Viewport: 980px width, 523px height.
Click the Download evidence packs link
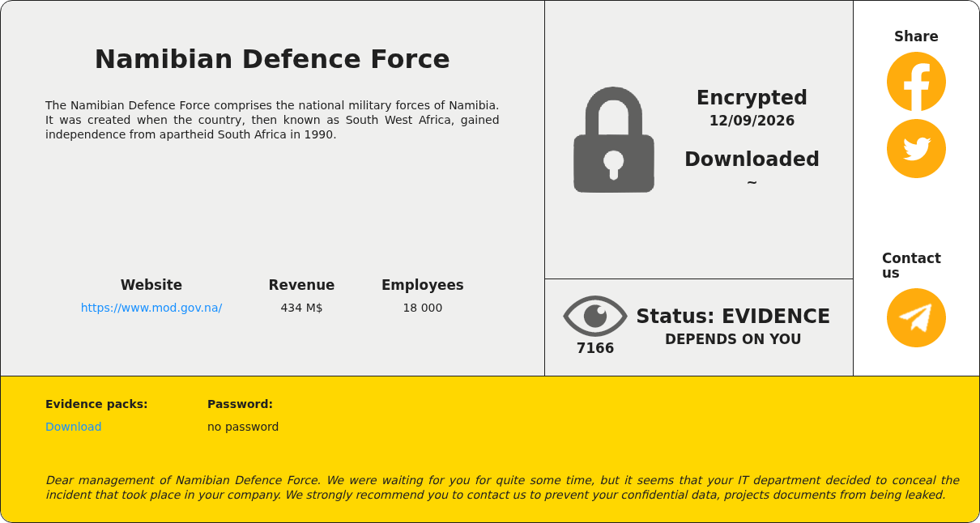click(74, 427)
